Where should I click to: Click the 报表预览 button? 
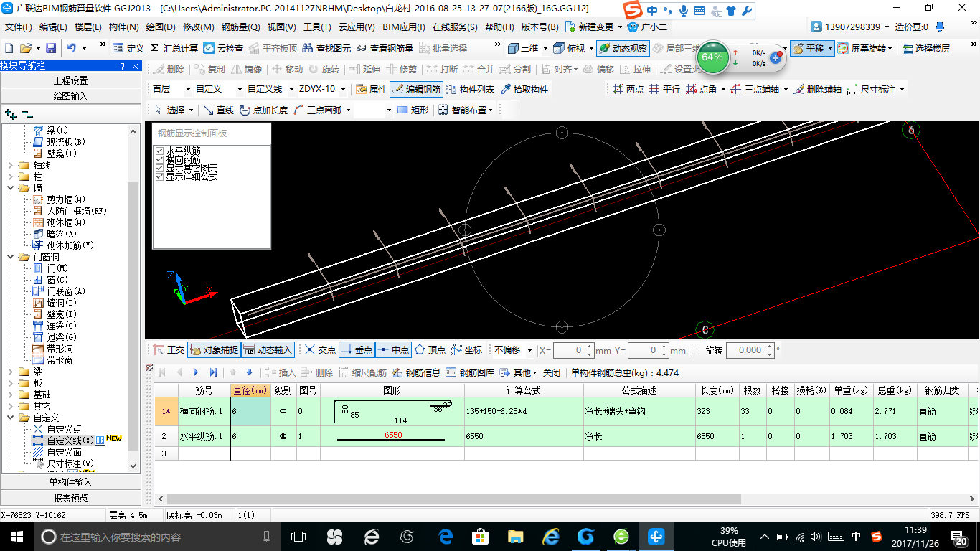70,498
